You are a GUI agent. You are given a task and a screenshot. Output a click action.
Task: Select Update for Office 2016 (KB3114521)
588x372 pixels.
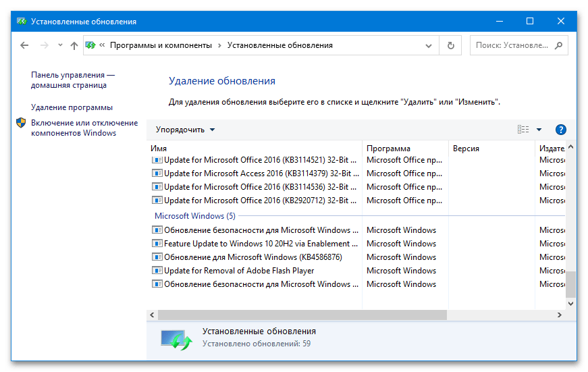(x=261, y=160)
